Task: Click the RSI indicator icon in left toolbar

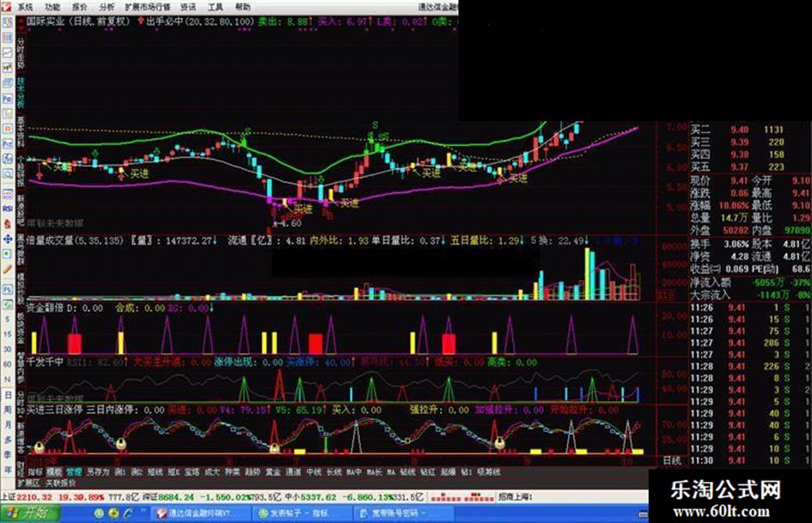Action: [7, 209]
